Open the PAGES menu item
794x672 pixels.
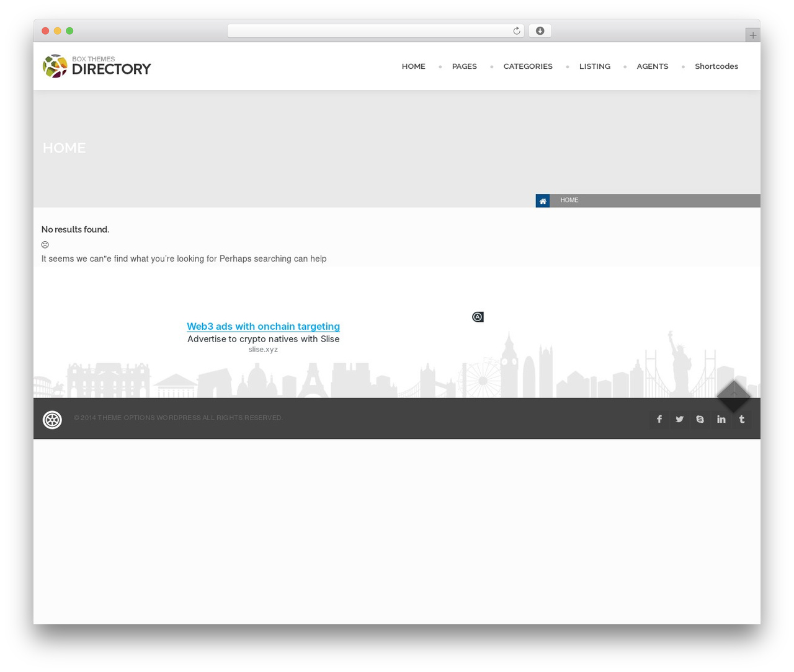pyautogui.click(x=464, y=66)
